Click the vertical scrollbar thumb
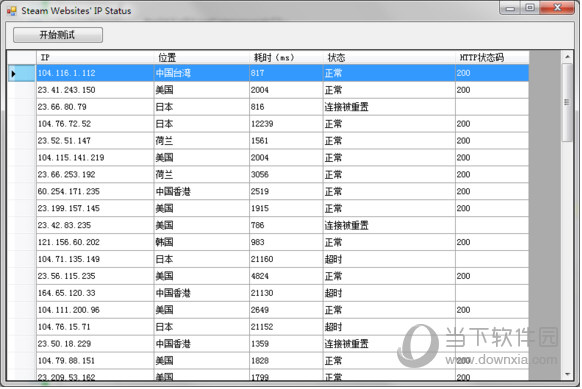Image resolution: width=582 pixels, height=389 pixels. tap(568, 102)
